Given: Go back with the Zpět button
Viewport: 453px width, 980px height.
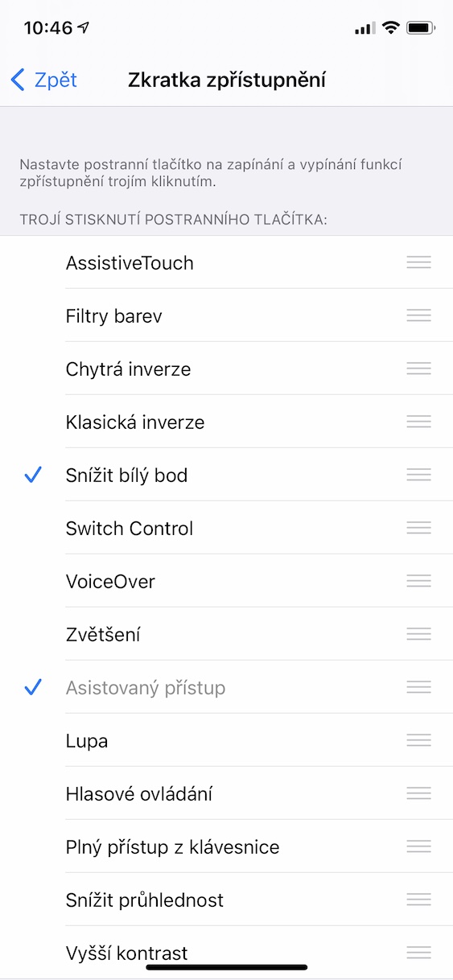Looking at the screenshot, I should (x=44, y=80).
